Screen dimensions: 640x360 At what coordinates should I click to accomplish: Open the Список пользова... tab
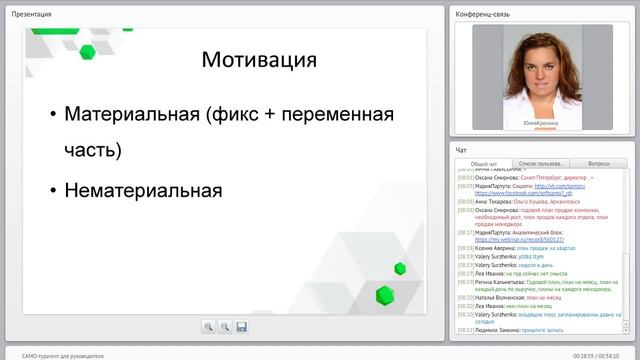[x=540, y=163]
